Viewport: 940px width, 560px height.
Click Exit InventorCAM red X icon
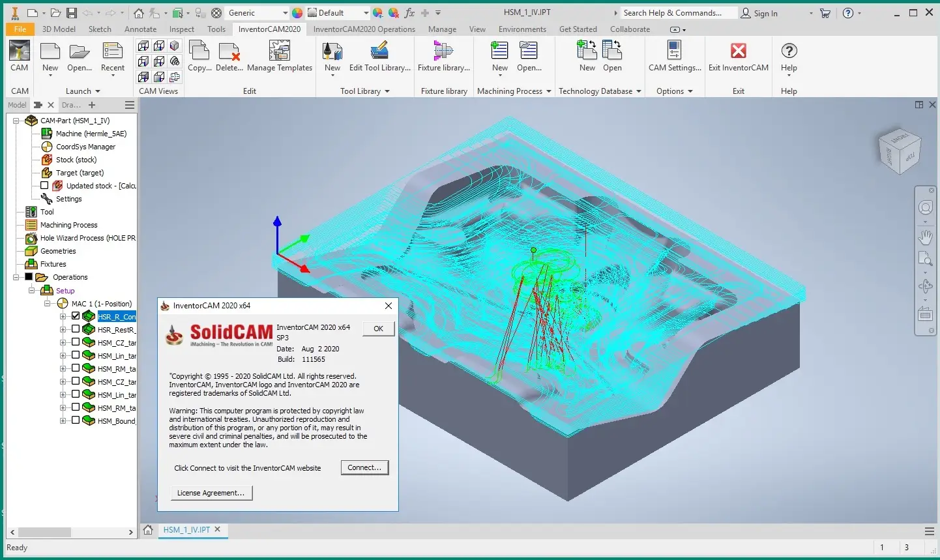(738, 52)
